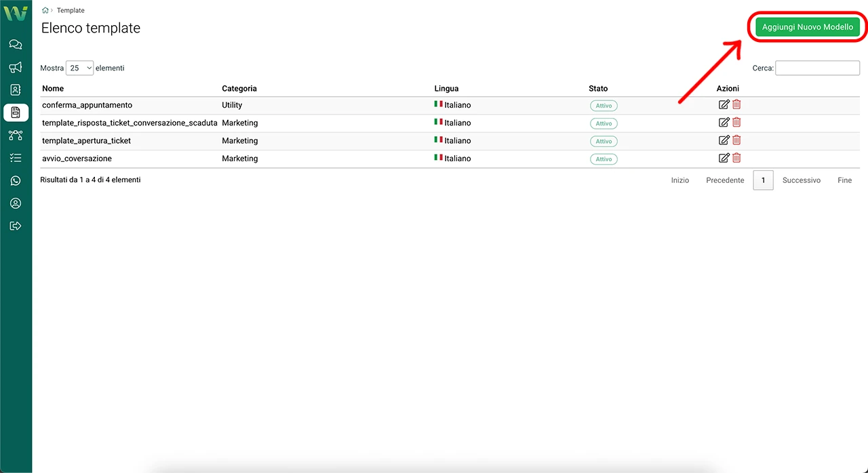868x473 pixels.
Task: Select the templates document sidebar icon
Action: tap(16, 112)
